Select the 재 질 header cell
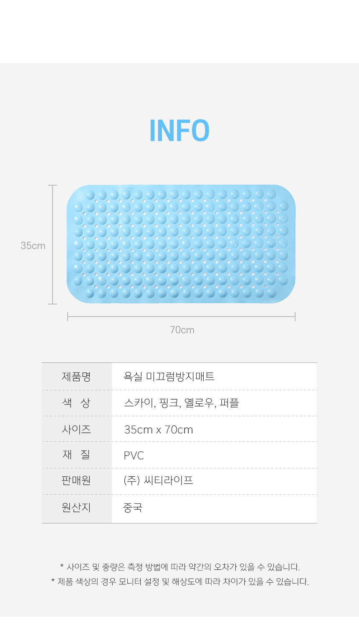 pyautogui.click(x=77, y=455)
